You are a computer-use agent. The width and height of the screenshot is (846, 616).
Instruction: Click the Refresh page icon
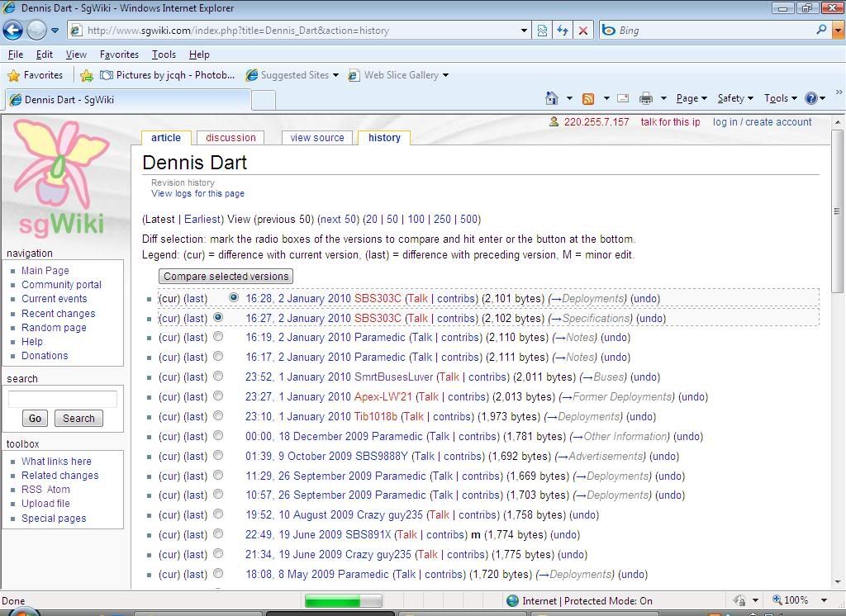coord(563,31)
